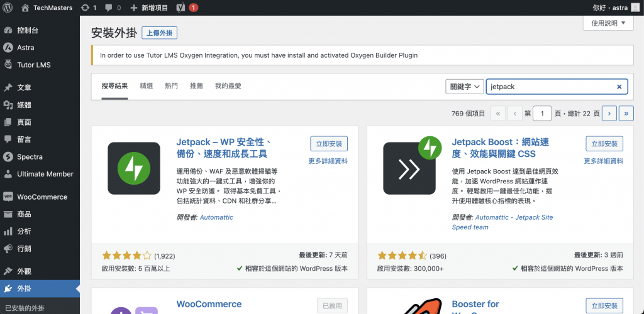
Task: Click the current page number field
Action: tap(542, 114)
